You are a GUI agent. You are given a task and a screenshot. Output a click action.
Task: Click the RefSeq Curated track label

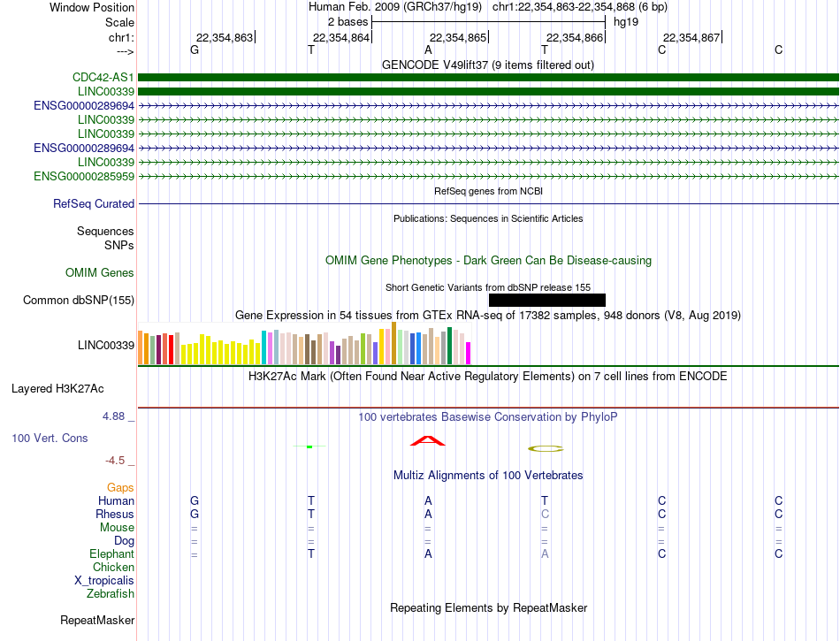tap(94, 203)
